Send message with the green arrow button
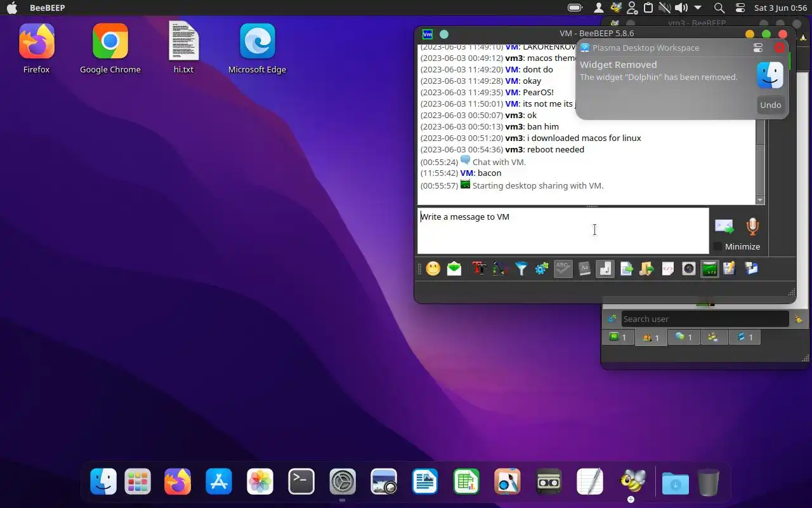 click(x=724, y=226)
